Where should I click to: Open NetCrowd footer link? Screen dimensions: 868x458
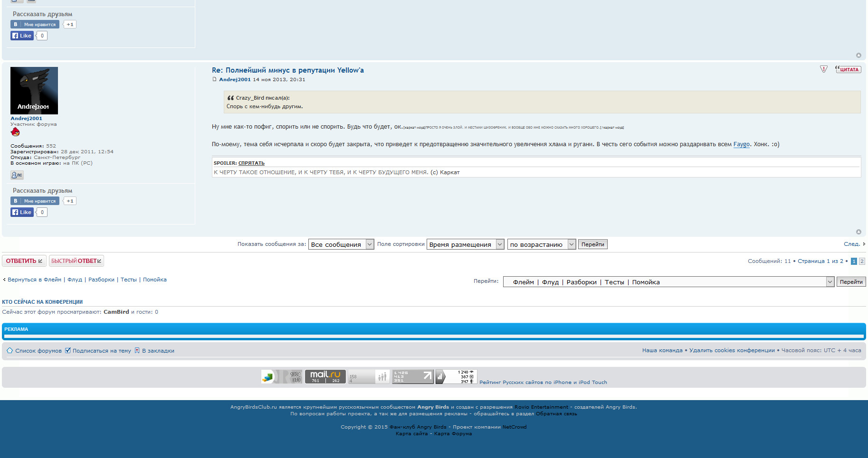pos(515,427)
